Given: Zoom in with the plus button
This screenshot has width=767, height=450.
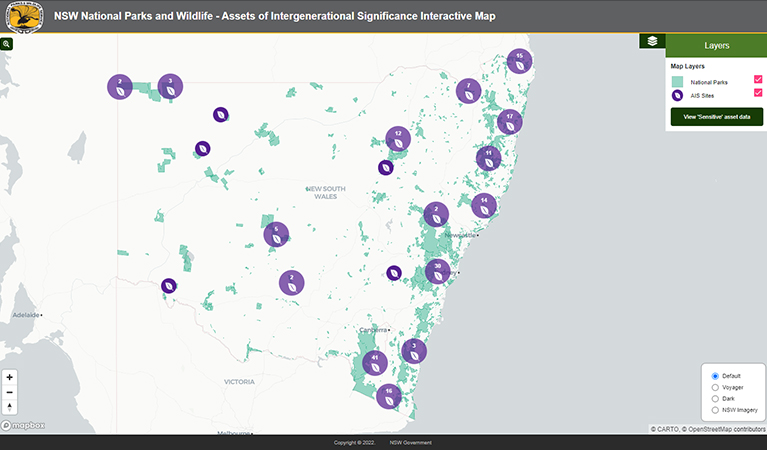Looking at the screenshot, I should pyautogui.click(x=9, y=378).
